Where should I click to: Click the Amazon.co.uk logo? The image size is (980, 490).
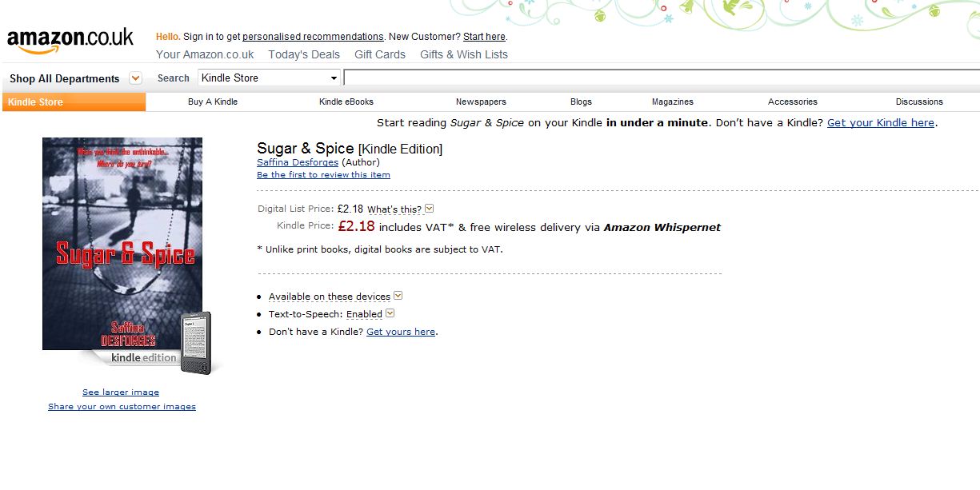point(70,40)
